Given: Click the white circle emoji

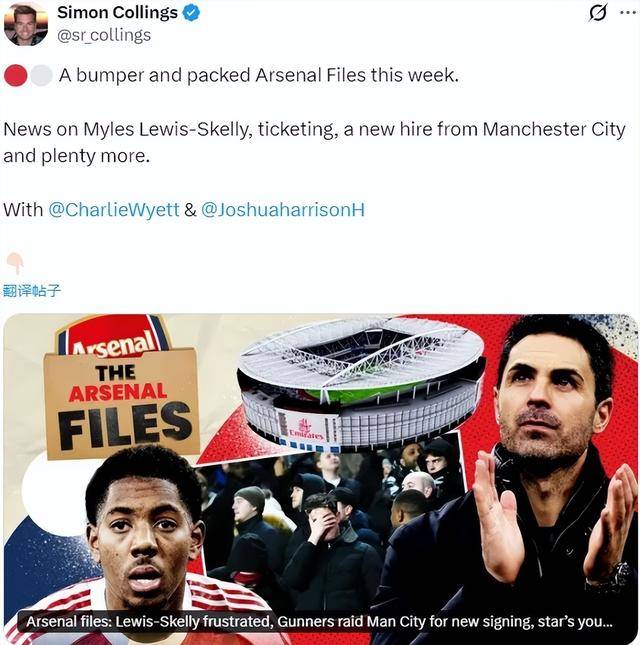Looking at the screenshot, I should (x=41, y=75).
